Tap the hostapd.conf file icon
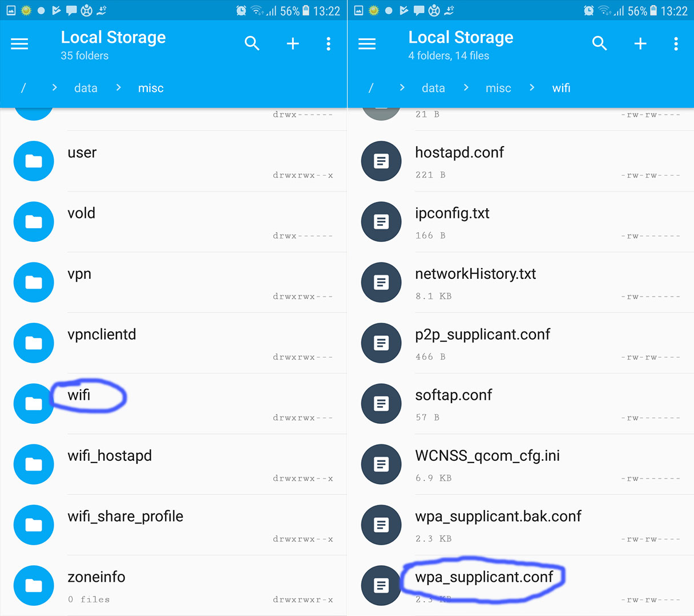 (381, 161)
